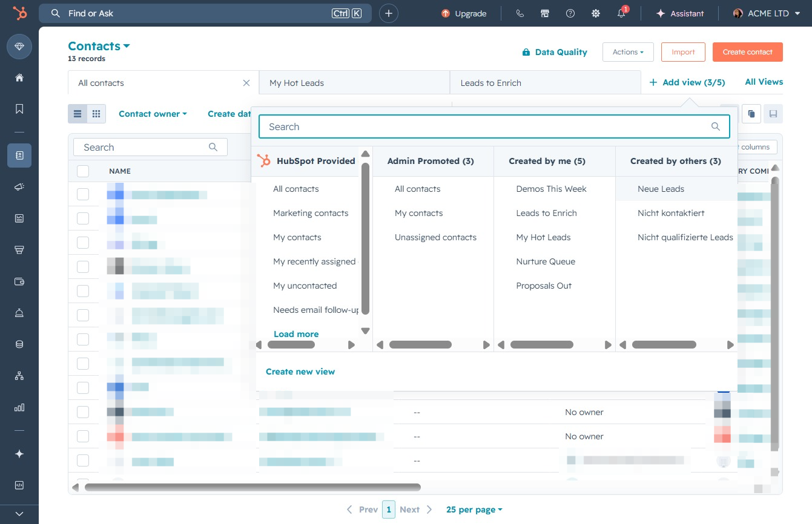Tick the eighth contact row checkbox
This screenshot has height=524, width=812.
83,364
